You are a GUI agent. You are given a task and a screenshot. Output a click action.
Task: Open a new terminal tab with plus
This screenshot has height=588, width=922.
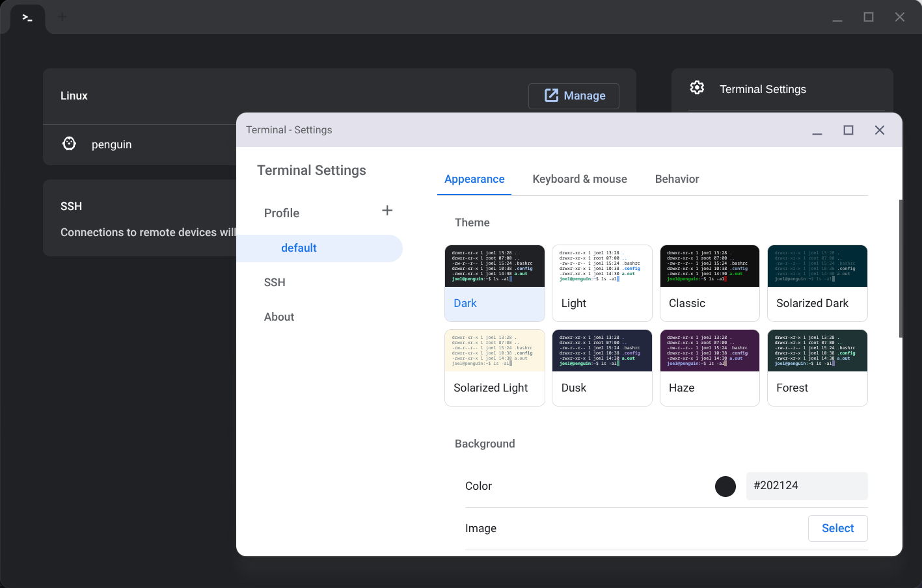(x=62, y=17)
